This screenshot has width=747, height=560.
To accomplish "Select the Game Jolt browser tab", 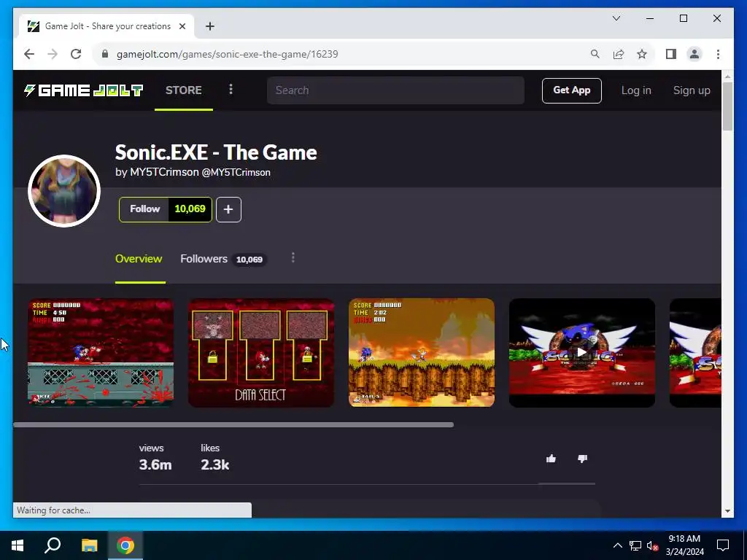I will point(107,26).
